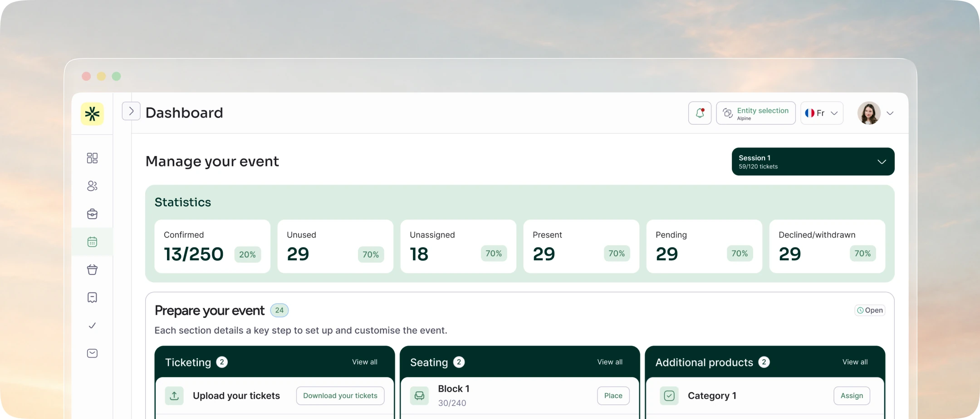980x419 pixels.
Task: Click the seat icon beside Block 1
Action: coord(419,395)
